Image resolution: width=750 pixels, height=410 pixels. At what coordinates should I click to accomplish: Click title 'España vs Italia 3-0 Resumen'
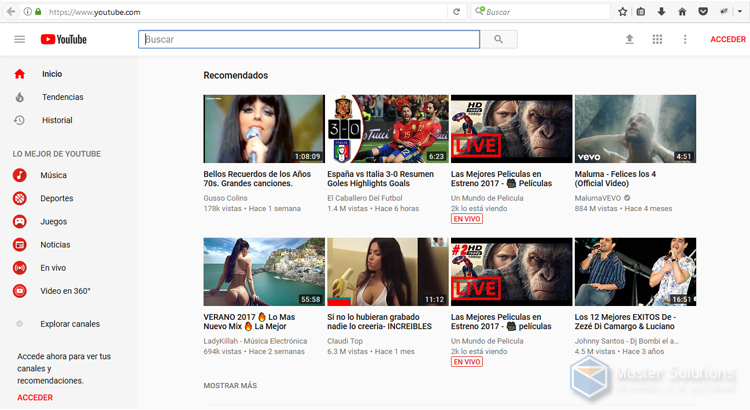click(x=380, y=178)
